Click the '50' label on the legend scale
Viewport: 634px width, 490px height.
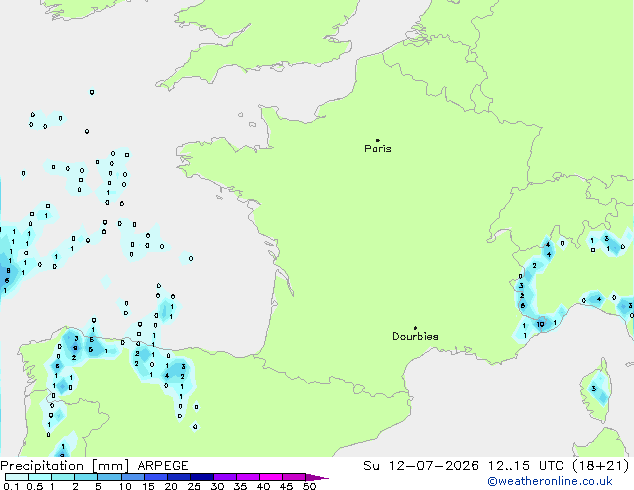(309, 486)
